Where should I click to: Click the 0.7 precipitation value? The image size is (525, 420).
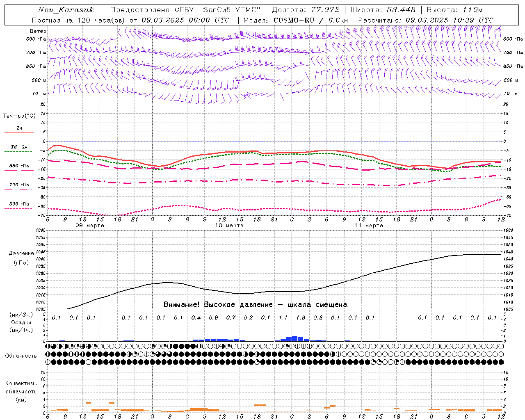(231, 317)
